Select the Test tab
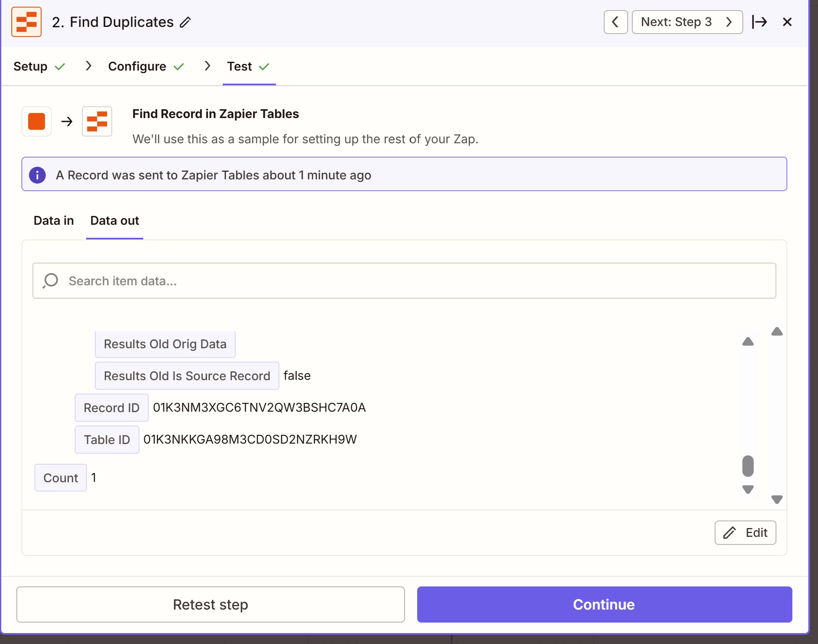 [x=248, y=66]
